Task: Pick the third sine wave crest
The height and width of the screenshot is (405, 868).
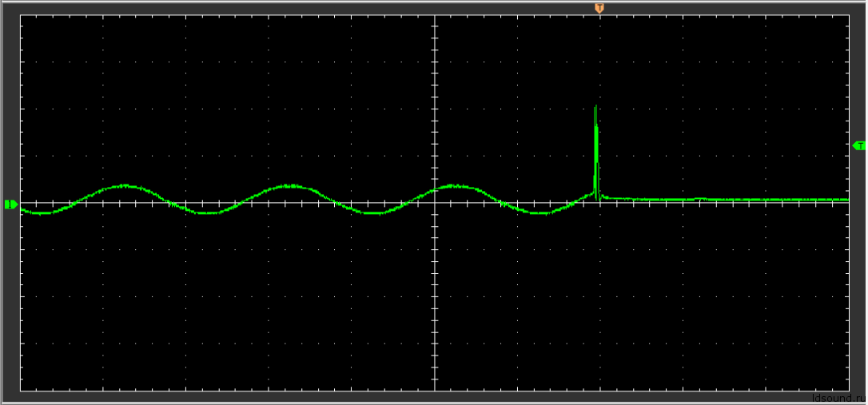Action: click(x=454, y=185)
